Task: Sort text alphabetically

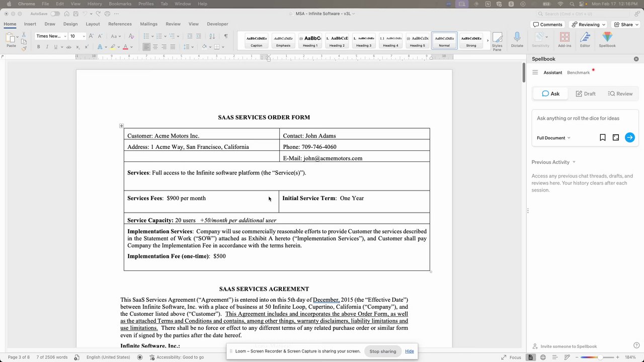Action: tap(212, 36)
